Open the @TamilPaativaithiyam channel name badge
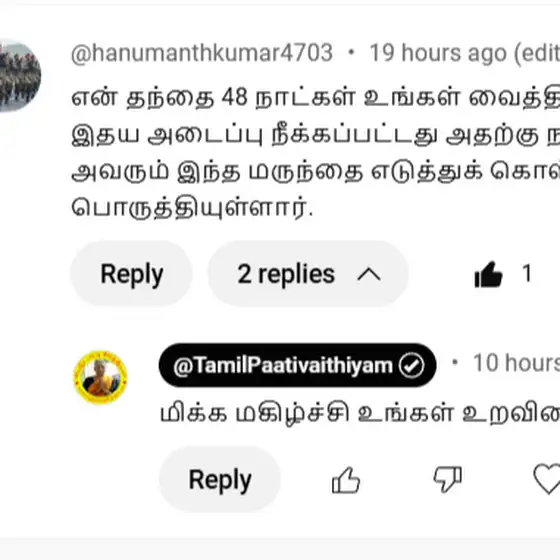Screen dimensions: 560x560 297,365
